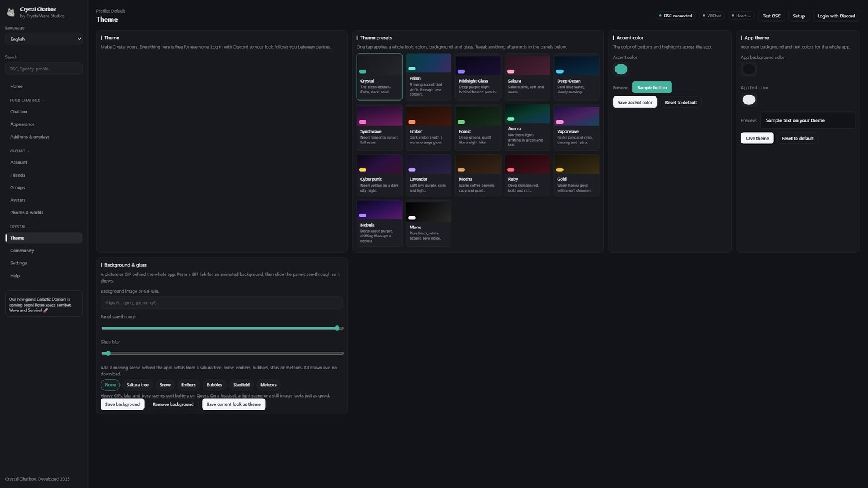Open the Setup button in header

[x=799, y=16]
